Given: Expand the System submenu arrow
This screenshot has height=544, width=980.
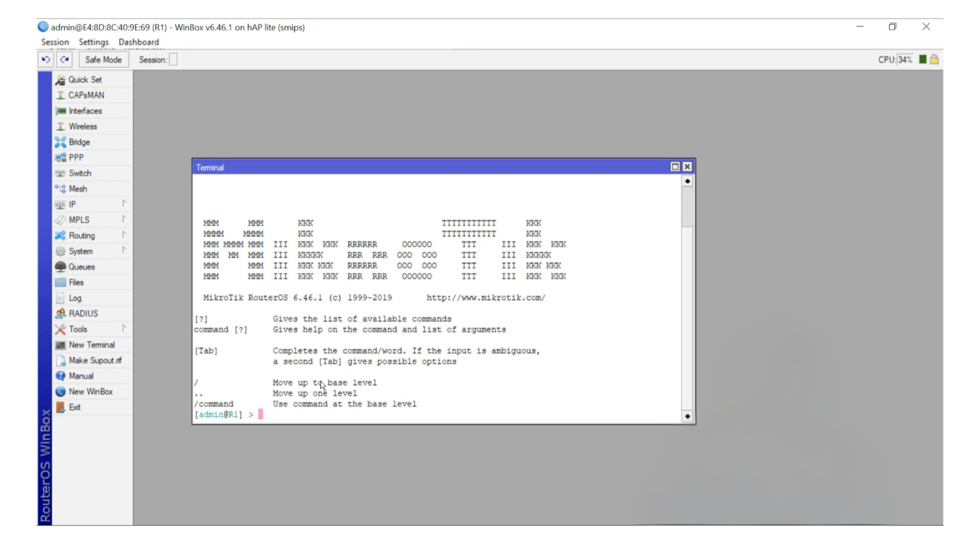Looking at the screenshot, I should tap(124, 250).
